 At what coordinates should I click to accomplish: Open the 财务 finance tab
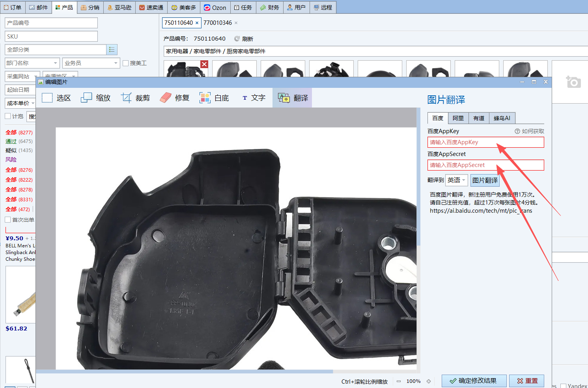pyautogui.click(x=270, y=7)
